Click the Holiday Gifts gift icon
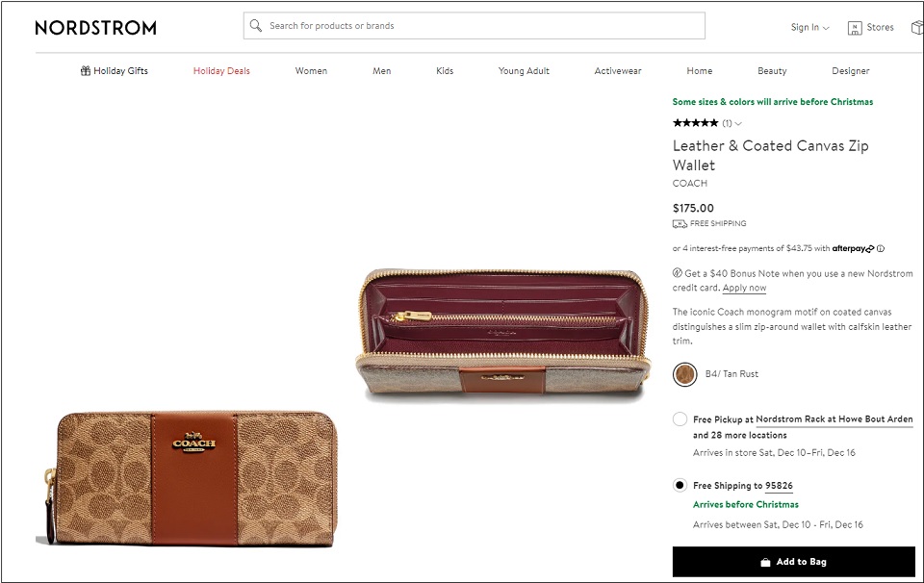Image resolution: width=924 pixels, height=583 pixels. point(86,70)
